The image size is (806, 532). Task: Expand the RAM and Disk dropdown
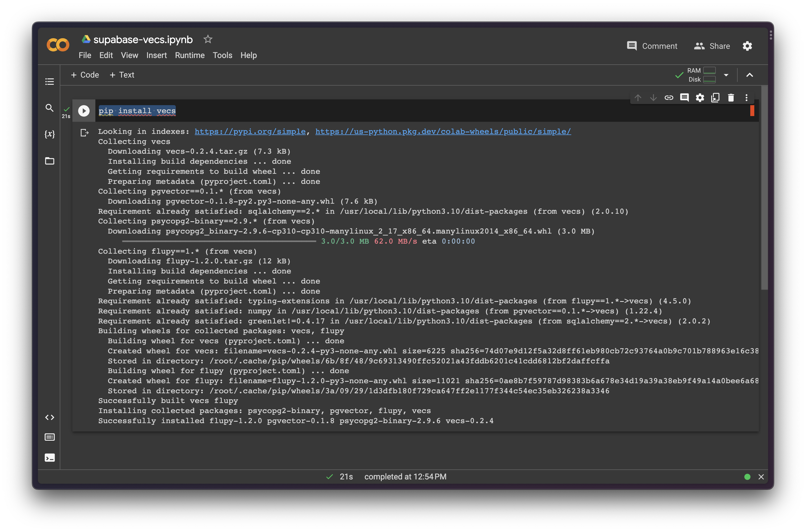(x=725, y=75)
